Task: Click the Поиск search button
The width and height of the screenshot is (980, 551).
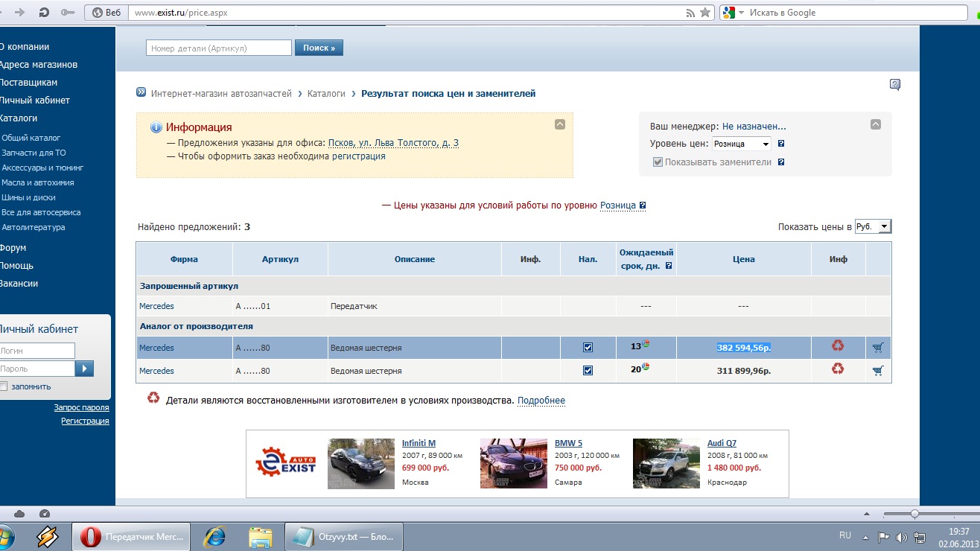Action: click(x=319, y=48)
